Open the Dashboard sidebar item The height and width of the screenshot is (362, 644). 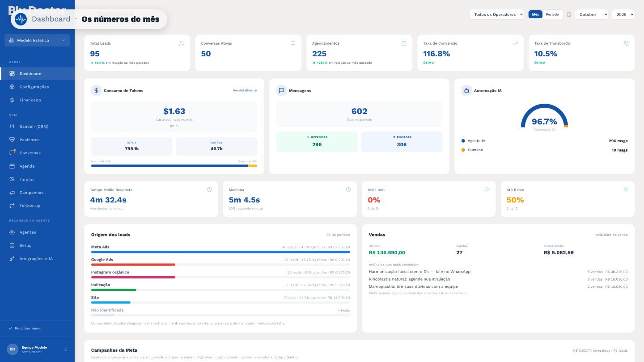tap(38, 74)
